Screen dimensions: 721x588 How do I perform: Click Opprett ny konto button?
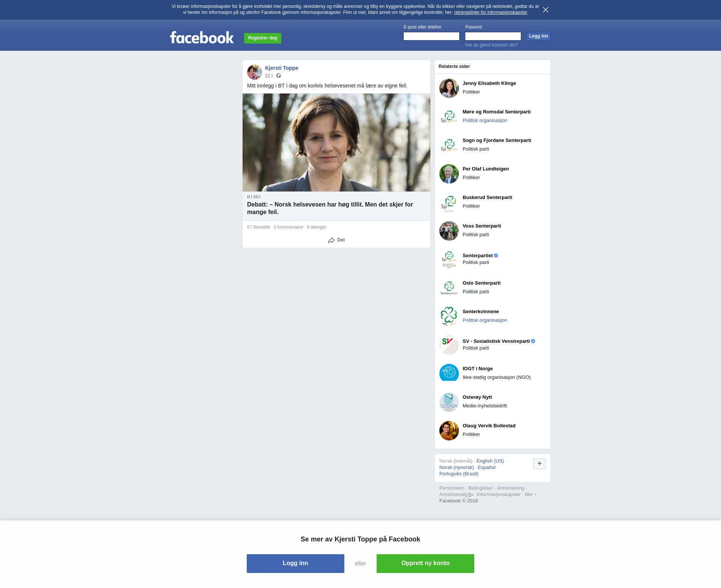(x=425, y=564)
